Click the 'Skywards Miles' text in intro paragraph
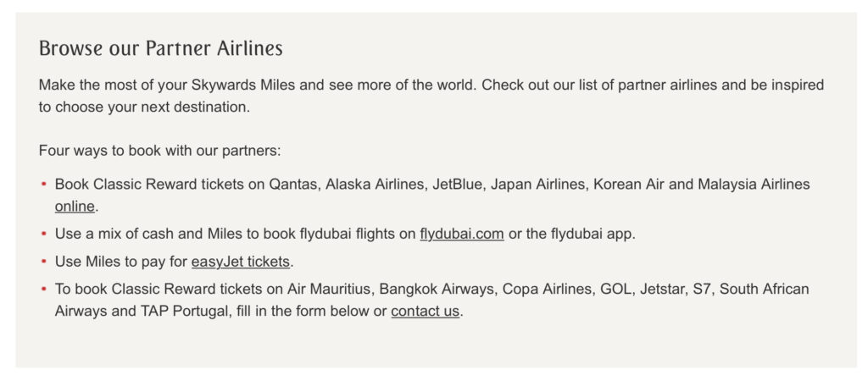The height and width of the screenshot is (392, 868). point(243,86)
